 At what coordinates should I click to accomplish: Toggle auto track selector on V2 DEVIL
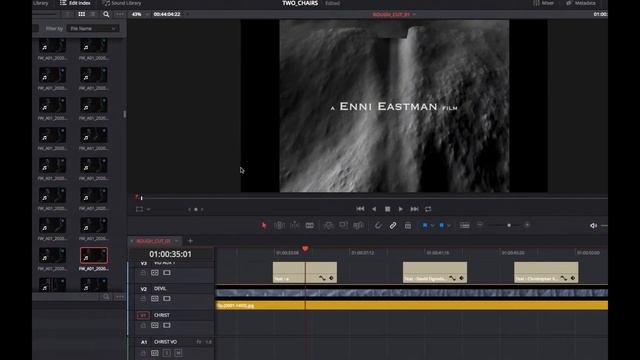[x=155, y=299]
